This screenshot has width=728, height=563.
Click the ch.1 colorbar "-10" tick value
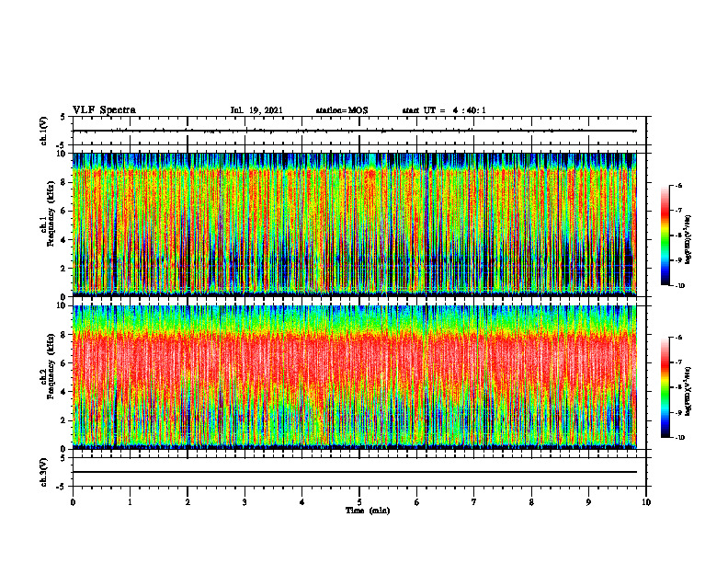(x=680, y=286)
